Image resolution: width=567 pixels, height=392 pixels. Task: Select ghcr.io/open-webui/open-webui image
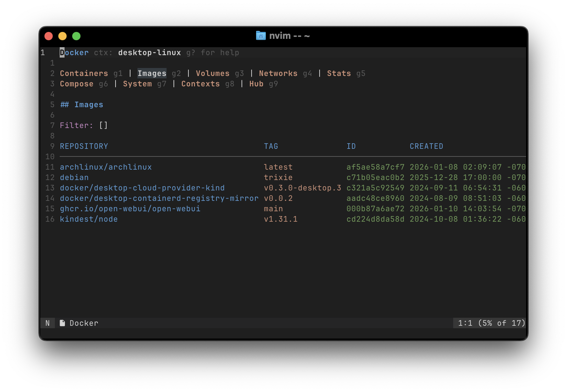(x=130, y=209)
